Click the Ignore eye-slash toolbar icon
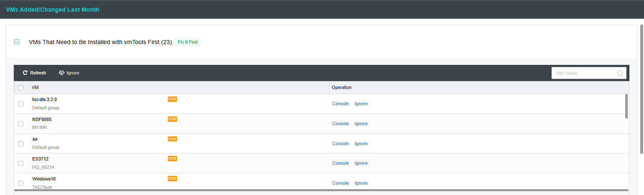The width and height of the screenshot is (644, 195). 62,73
